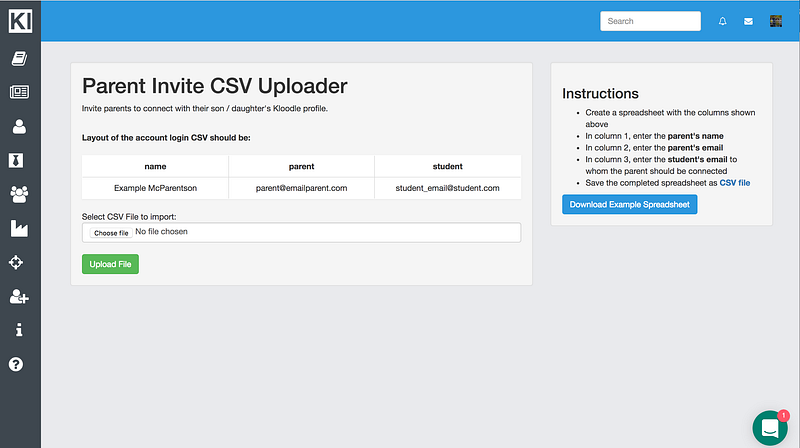Focus the Search field

(650, 21)
